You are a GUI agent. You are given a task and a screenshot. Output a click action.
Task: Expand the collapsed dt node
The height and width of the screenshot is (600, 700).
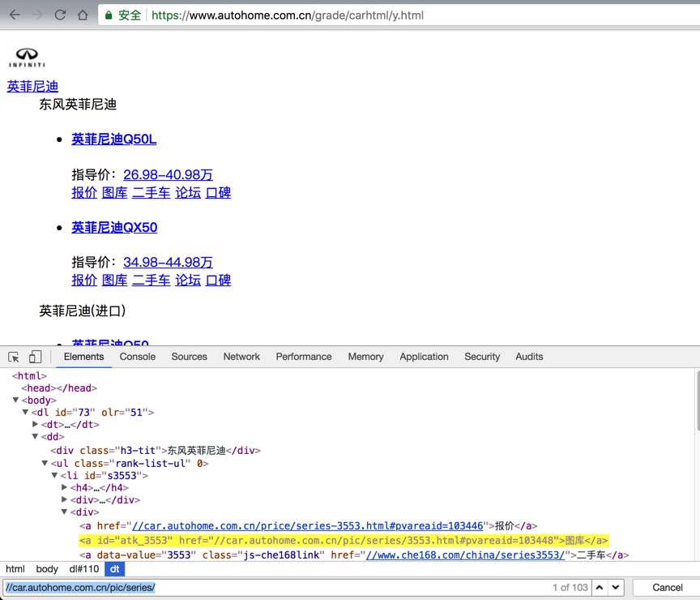pyautogui.click(x=36, y=424)
